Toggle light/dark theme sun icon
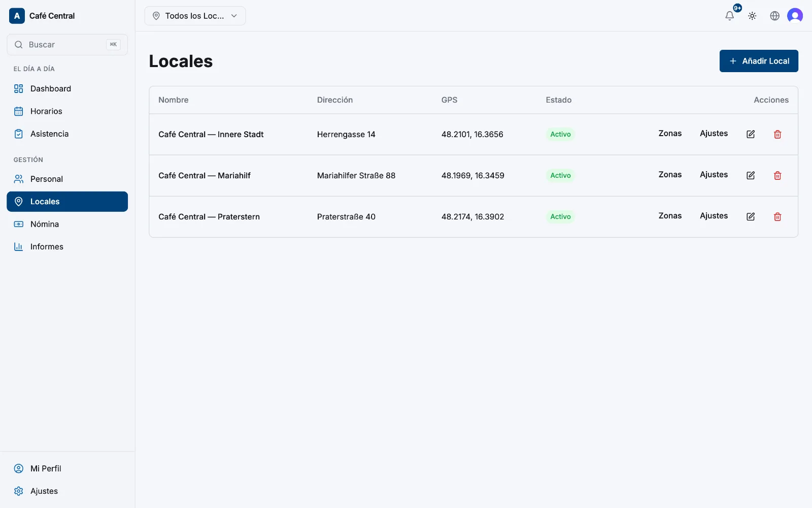Viewport: 812px width, 508px height. point(752,16)
